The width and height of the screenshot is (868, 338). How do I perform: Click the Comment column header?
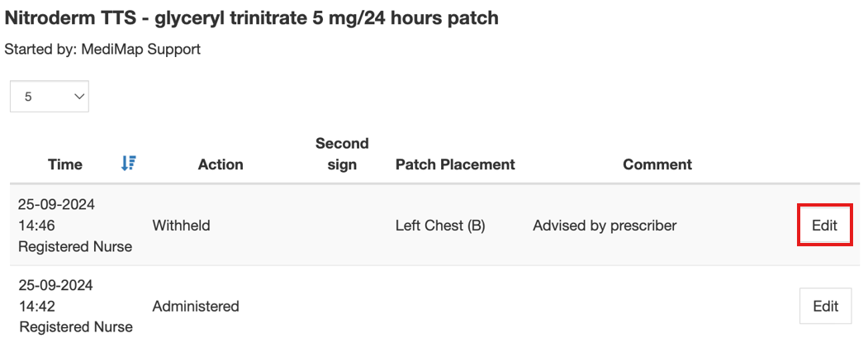[x=657, y=164]
